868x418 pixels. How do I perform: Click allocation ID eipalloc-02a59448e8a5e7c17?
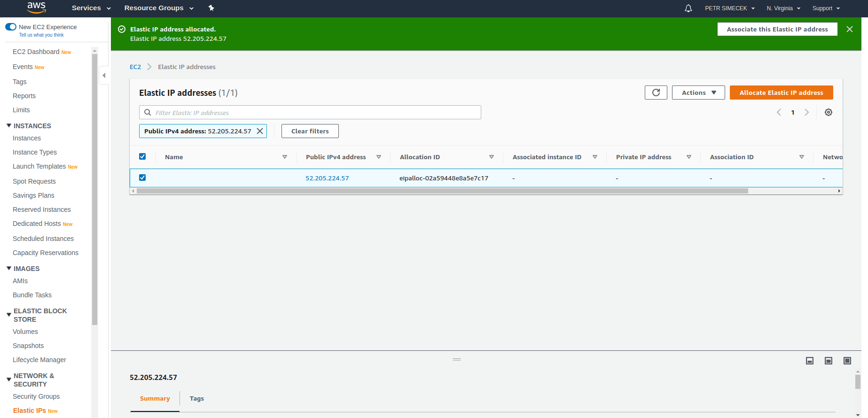pyautogui.click(x=444, y=178)
